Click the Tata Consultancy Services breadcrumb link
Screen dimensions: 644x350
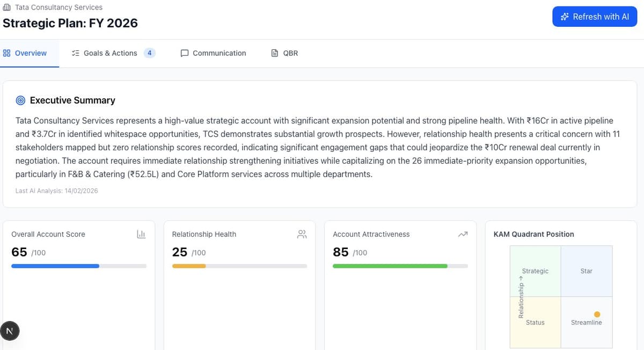(58, 7)
